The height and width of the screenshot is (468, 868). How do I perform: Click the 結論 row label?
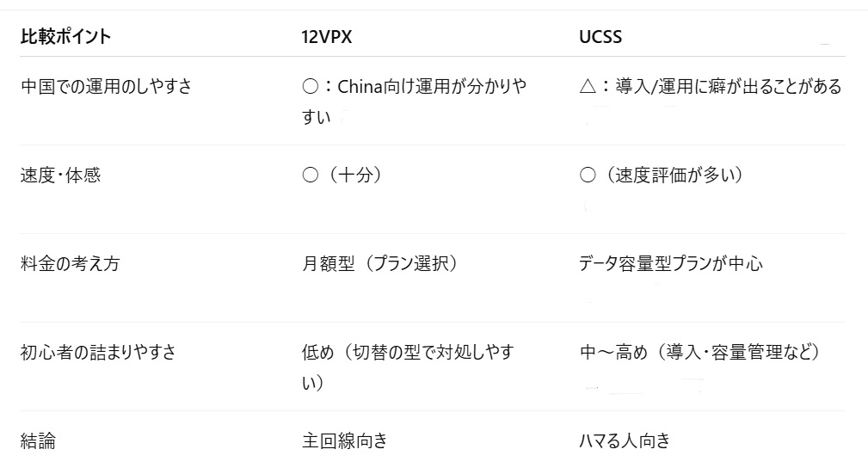[x=39, y=441]
